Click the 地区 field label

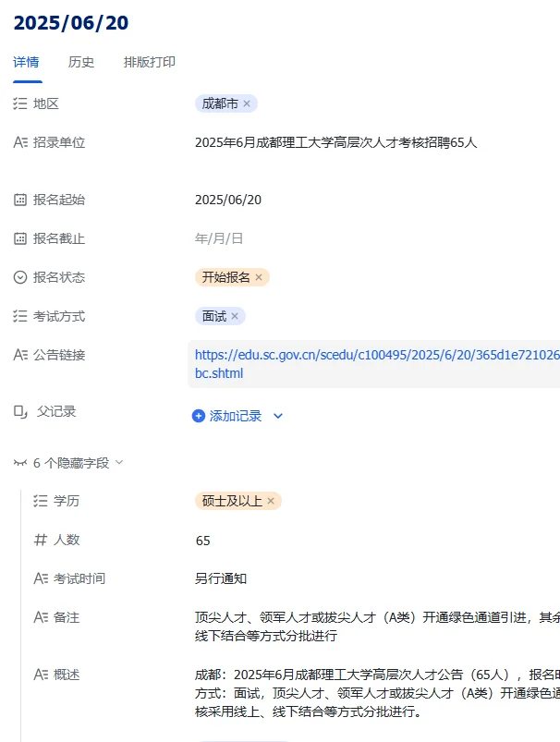tap(46, 103)
